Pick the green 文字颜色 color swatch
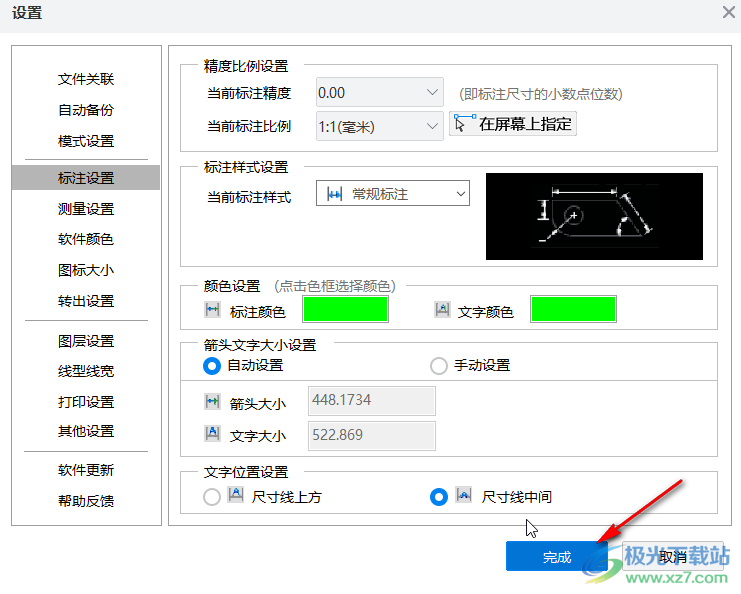Viewport: 741px width, 594px height. point(573,310)
